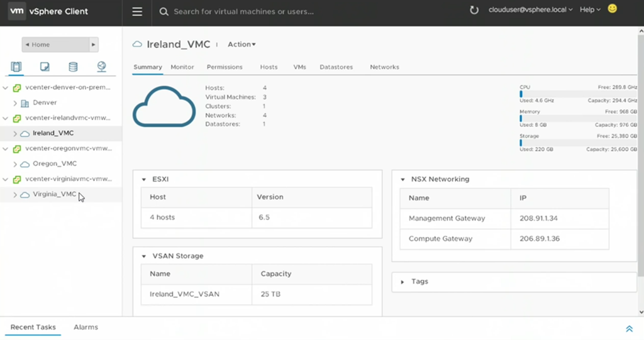644x340 pixels.
Task: Collapse vcenter-denver-on-prem tree node
Action: click(x=5, y=87)
